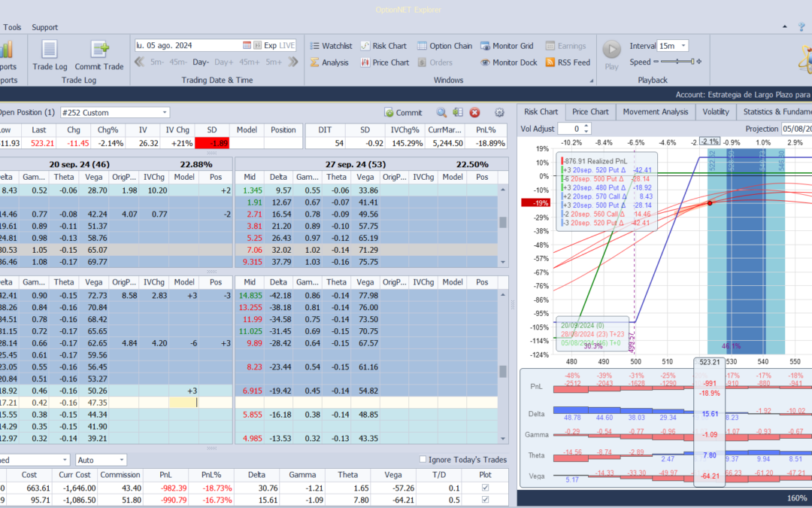The width and height of the screenshot is (812, 508).
Task: Open the Windows group dialog launcher arrow
Action: [x=592, y=81]
